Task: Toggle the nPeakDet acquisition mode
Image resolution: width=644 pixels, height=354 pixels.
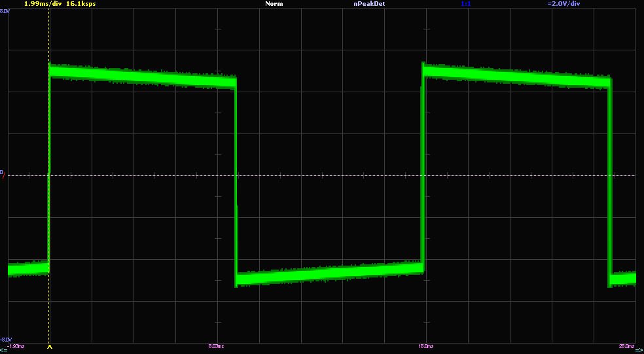Action: 369,4
